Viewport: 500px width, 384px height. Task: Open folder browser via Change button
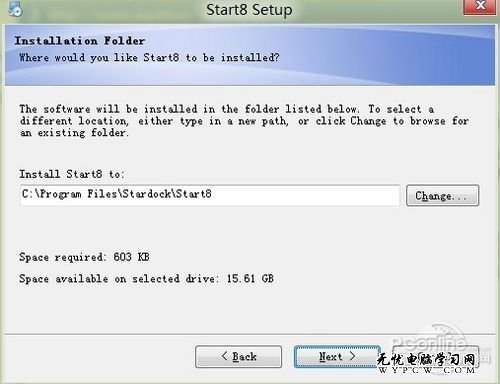pos(443,196)
